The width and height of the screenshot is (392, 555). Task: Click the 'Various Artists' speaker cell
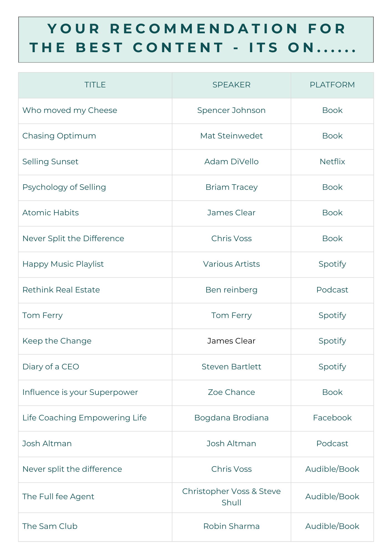(231, 264)
